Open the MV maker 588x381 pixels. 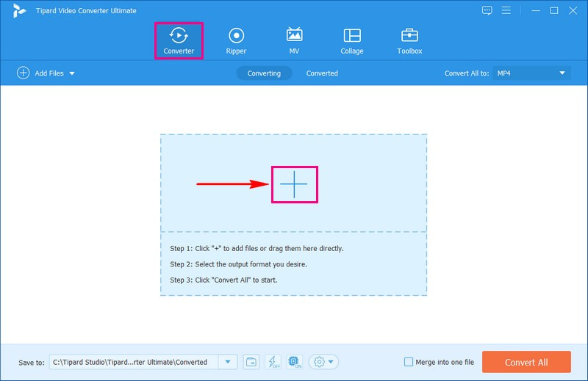click(x=294, y=40)
